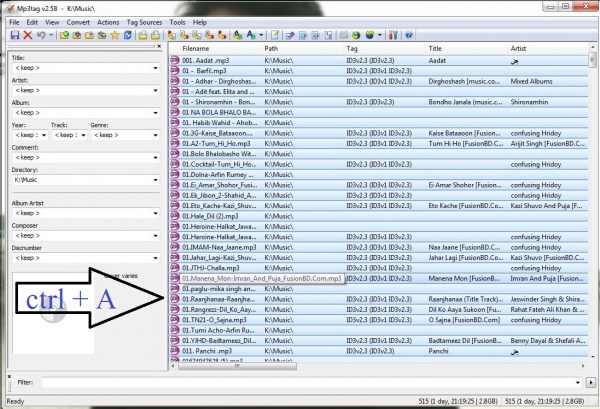Click the blue Refresh arrows icon
This screenshot has height=409, width=600.
pyautogui.click(x=127, y=35)
